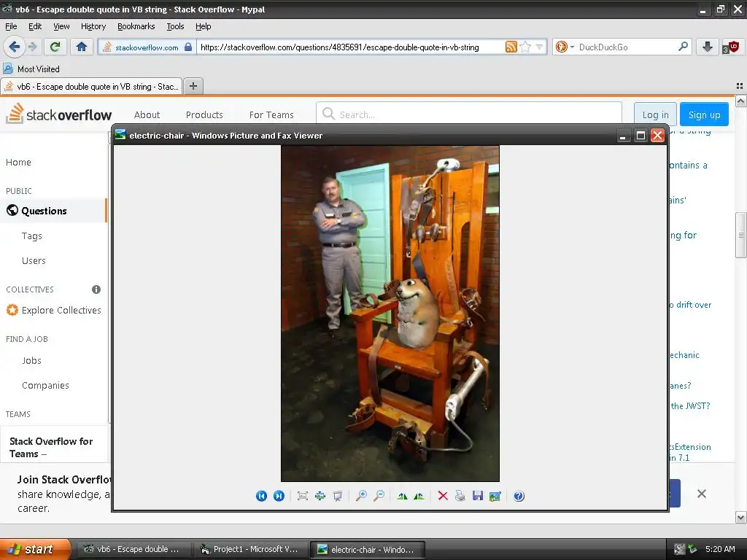Open the browser downloads icon
The width and height of the screenshot is (747, 560).
pos(708,47)
